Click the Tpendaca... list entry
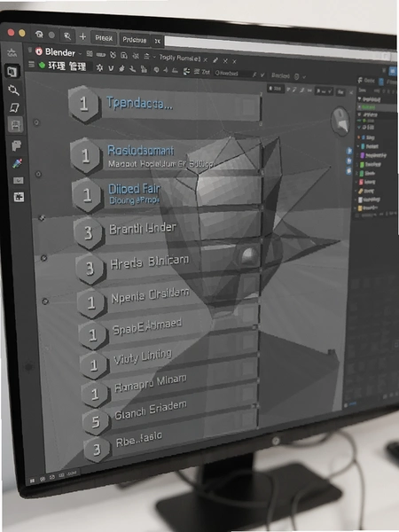Viewport: 399px width, 532px height. pyautogui.click(x=165, y=106)
